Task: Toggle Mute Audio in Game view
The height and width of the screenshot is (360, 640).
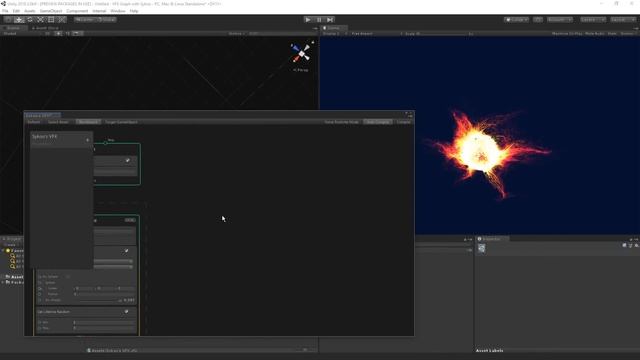Action: tap(595, 33)
